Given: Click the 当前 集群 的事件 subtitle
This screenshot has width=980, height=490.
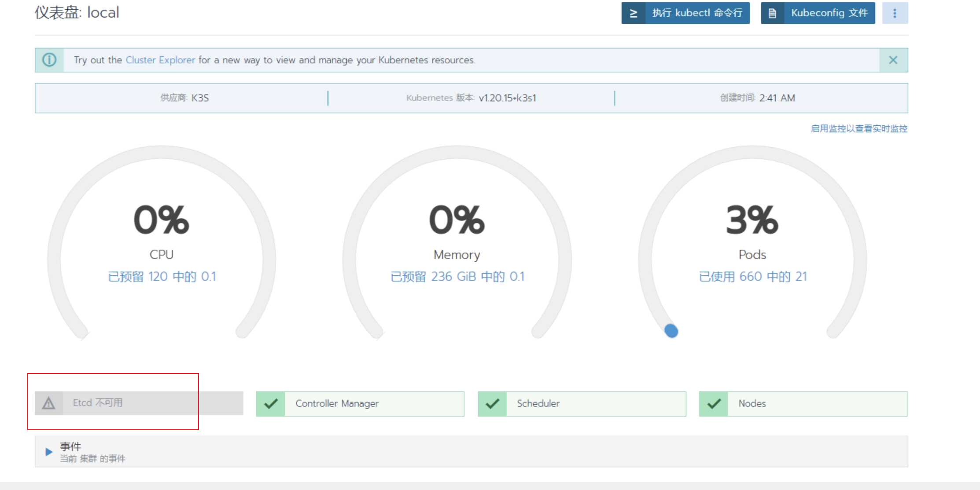Looking at the screenshot, I should click(92, 459).
